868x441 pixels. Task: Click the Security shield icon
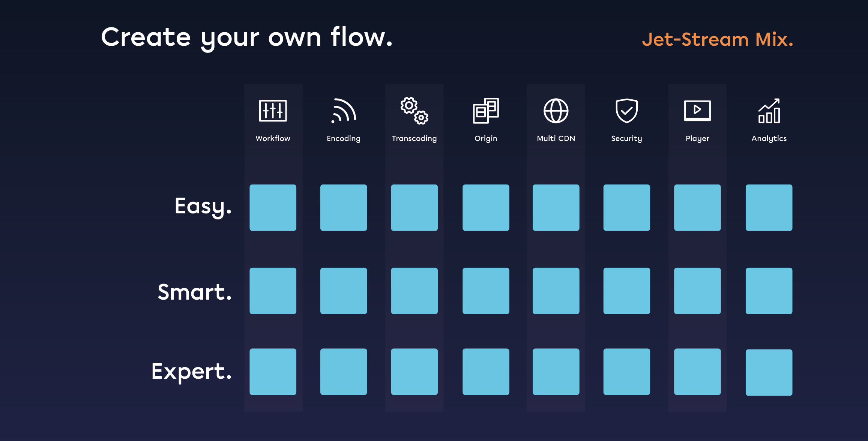coord(626,111)
